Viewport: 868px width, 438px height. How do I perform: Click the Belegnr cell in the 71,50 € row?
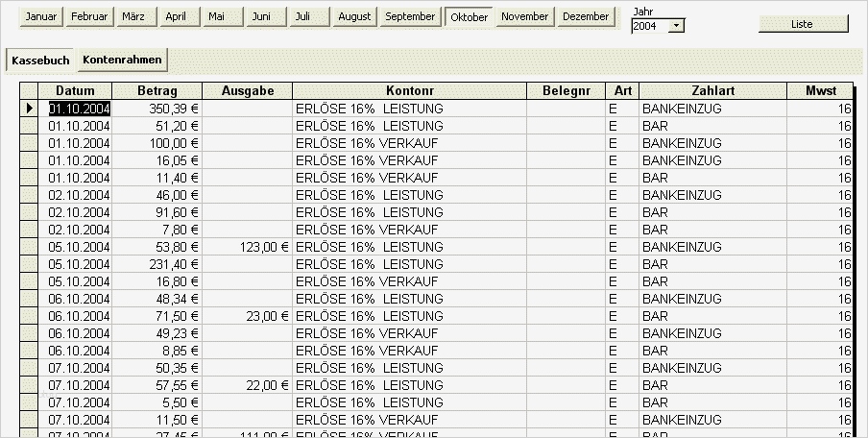567,316
